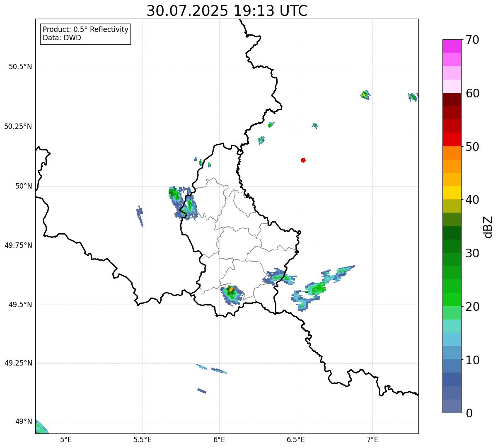Image resolution: width=498 pixels, height=448 pixels.
Task: Click the 50.25°N latitude label
Action: (x=18, y=126)
